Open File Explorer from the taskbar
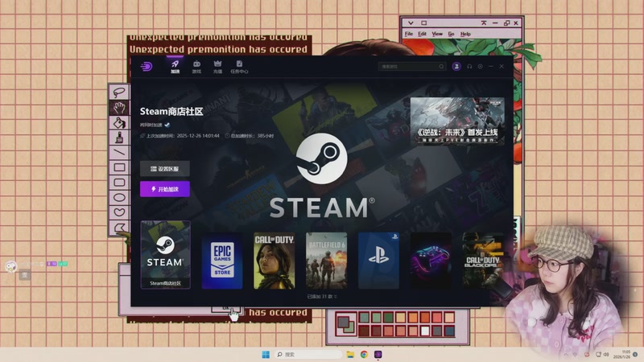The image size is (644, 362). (350, 354)
